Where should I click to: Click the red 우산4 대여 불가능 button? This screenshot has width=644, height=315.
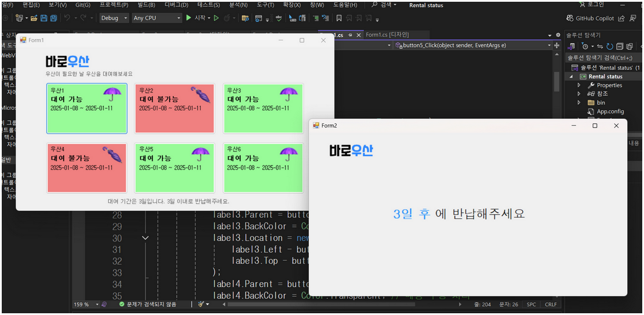(x=87, y=168)
